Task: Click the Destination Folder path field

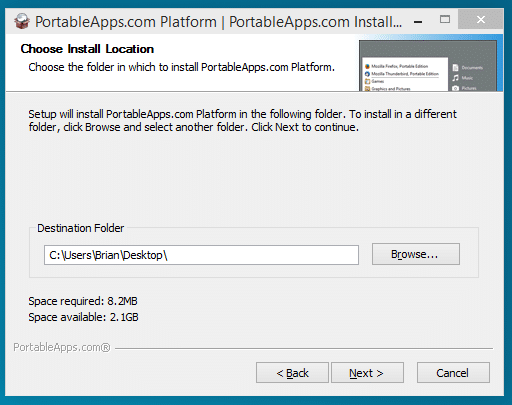Action: (x=201, y=255)
